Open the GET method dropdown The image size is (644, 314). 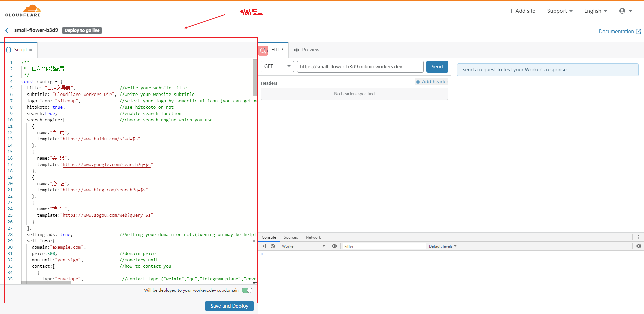[x=277, y=66]
